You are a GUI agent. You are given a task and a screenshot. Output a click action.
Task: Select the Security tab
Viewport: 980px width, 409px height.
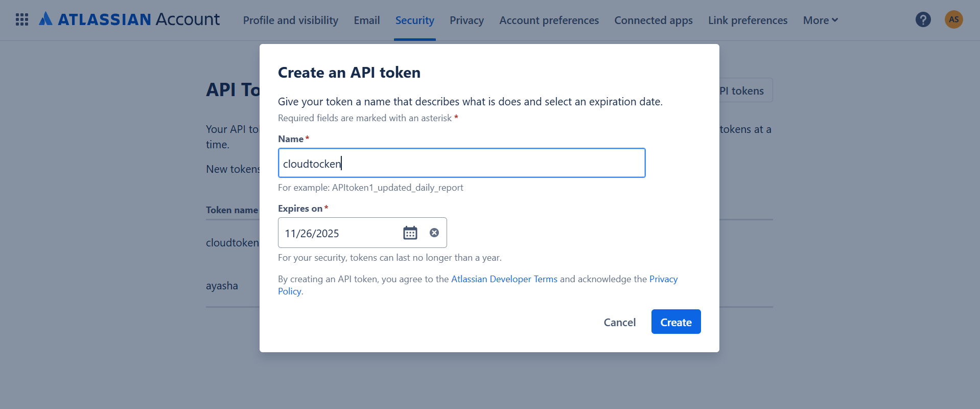coord(414,20)
